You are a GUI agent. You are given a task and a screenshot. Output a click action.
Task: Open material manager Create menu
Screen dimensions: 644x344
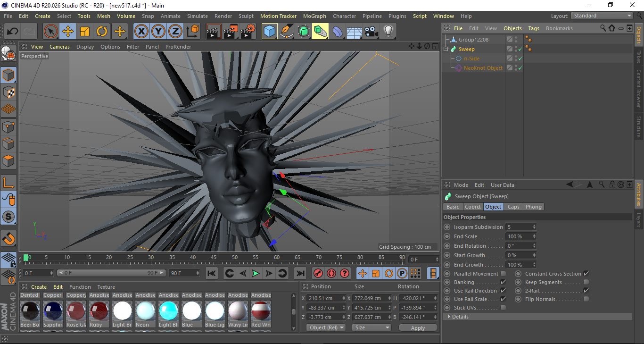point(39,287)
